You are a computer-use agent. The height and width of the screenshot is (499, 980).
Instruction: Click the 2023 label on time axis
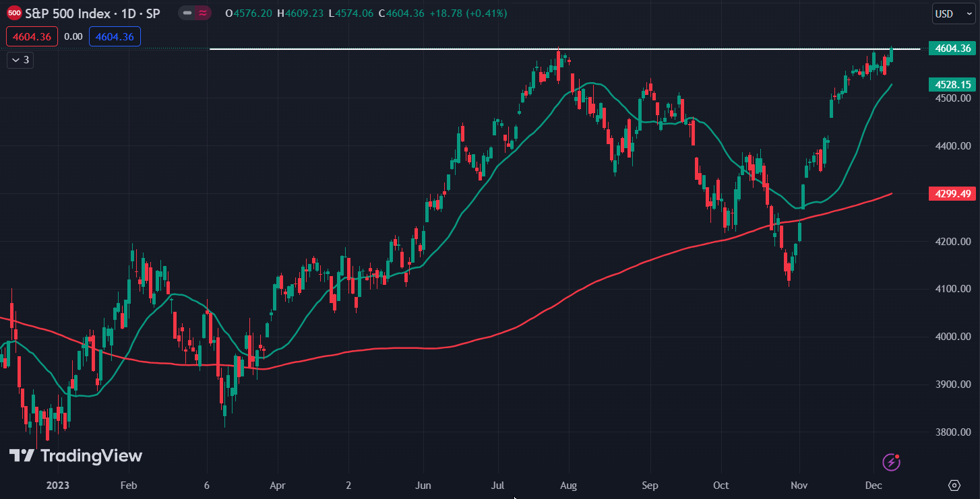click(57, 485)
